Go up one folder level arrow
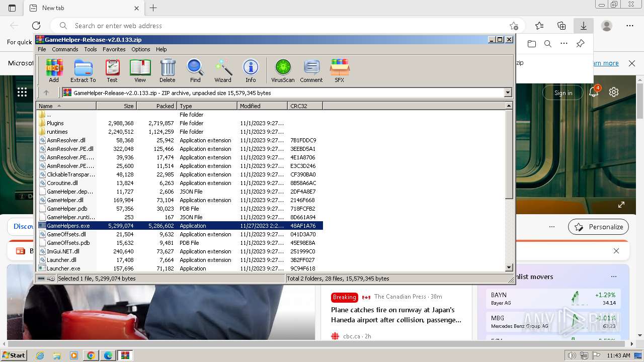The height and width of the screenshot is (362, 644). (x=46, y=93)
